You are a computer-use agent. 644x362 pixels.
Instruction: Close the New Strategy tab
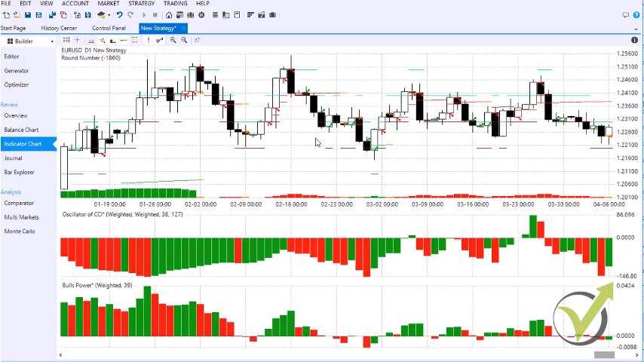point(184,28)
